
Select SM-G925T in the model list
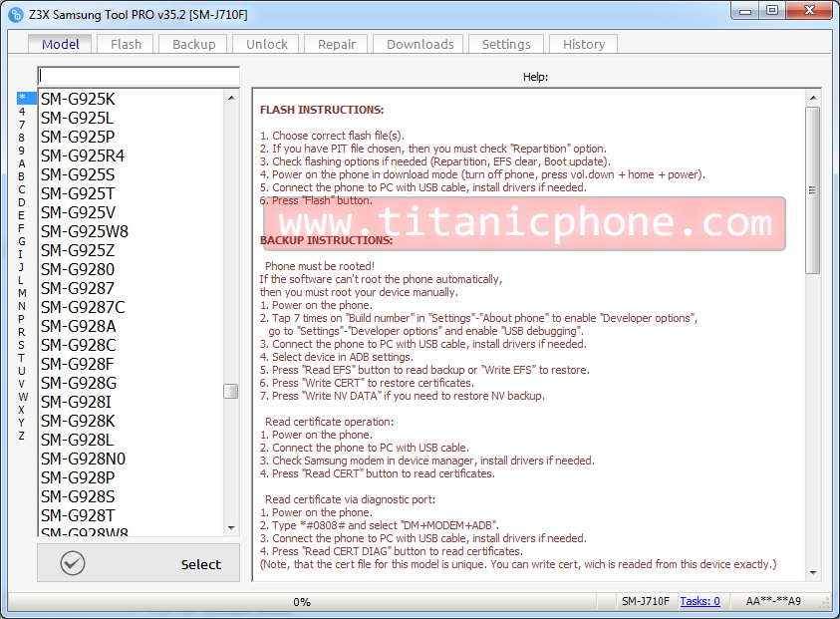click(x=78, y=193)
